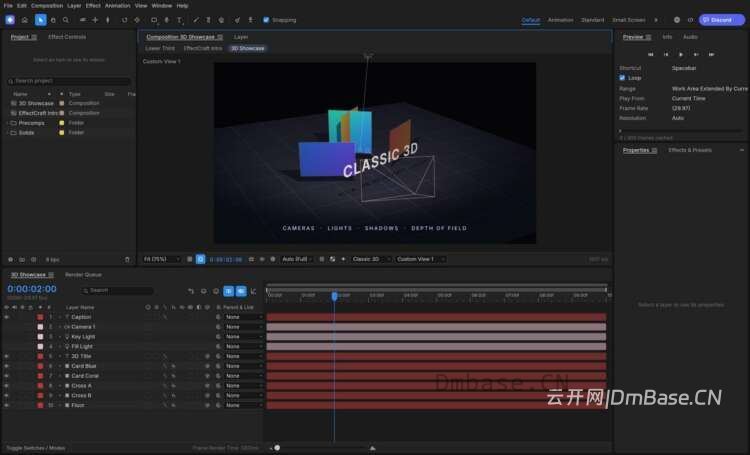Screen dimensions: 750x455
Task: Click the new composition icon in Project panel footer
Action: tap(33, 259)
